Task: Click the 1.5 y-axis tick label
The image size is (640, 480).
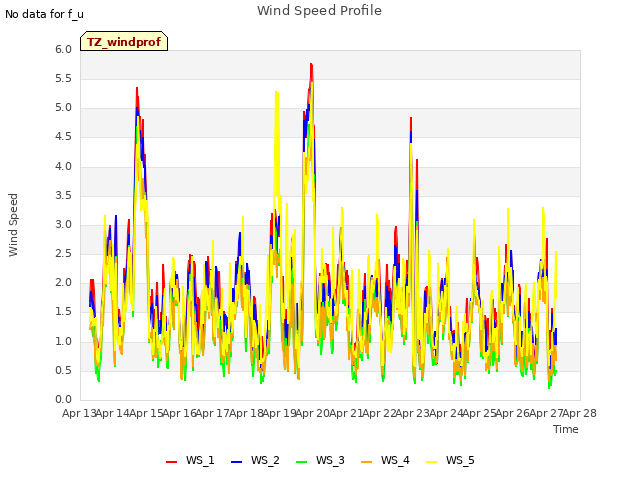Action: point(64,312)
